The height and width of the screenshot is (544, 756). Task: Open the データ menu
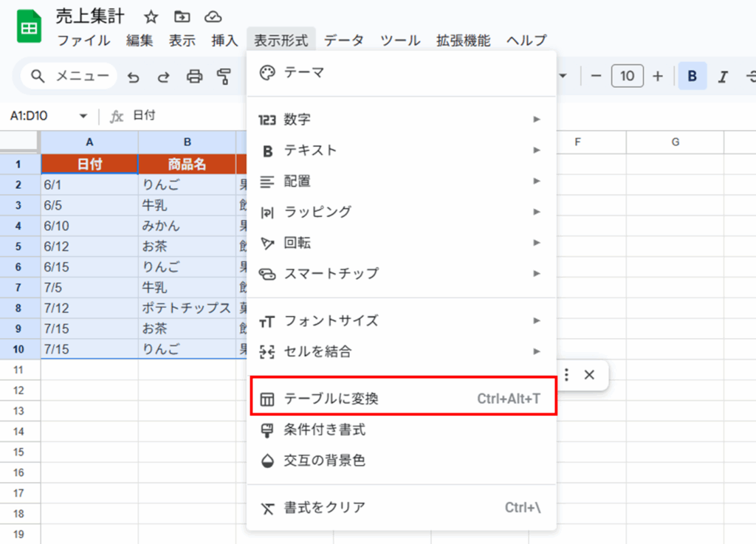(343, 41)
